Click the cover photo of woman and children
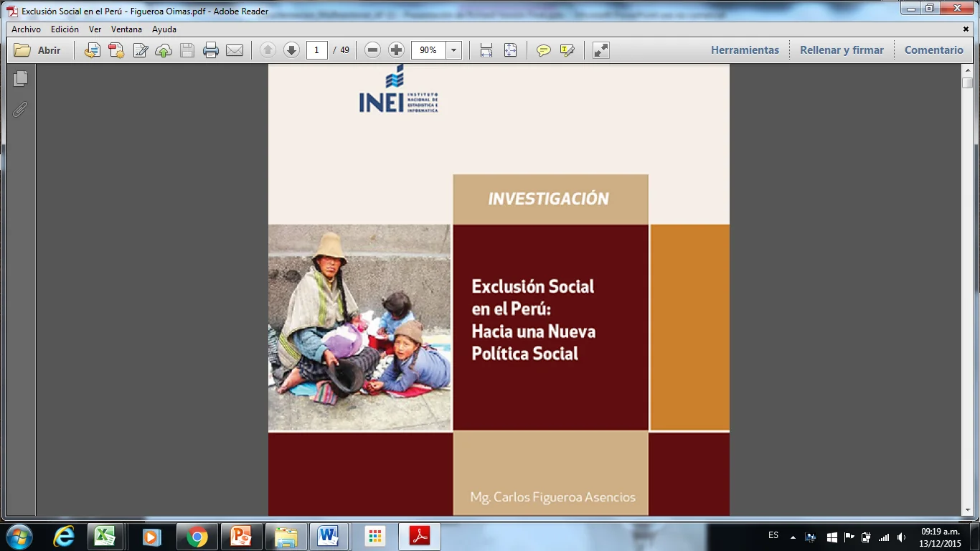 [x=359, y=327]
